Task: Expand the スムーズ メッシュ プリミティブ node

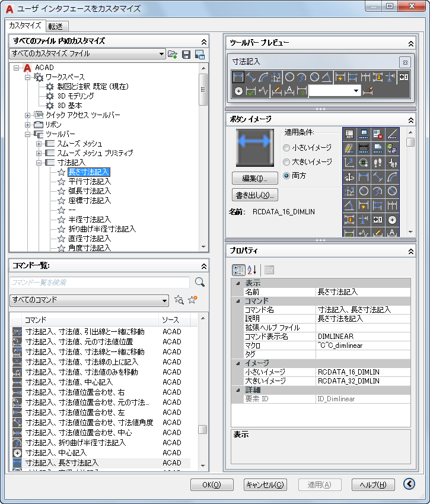Action: pyautogui.click(x=39, y=153)
